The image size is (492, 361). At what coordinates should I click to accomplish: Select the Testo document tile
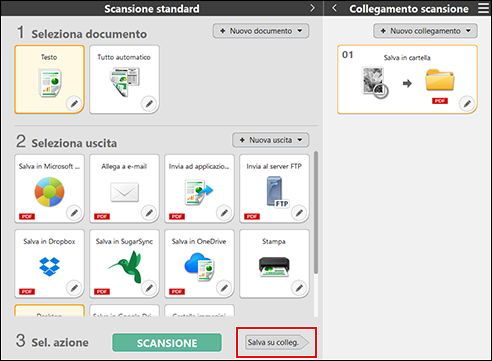49,79
